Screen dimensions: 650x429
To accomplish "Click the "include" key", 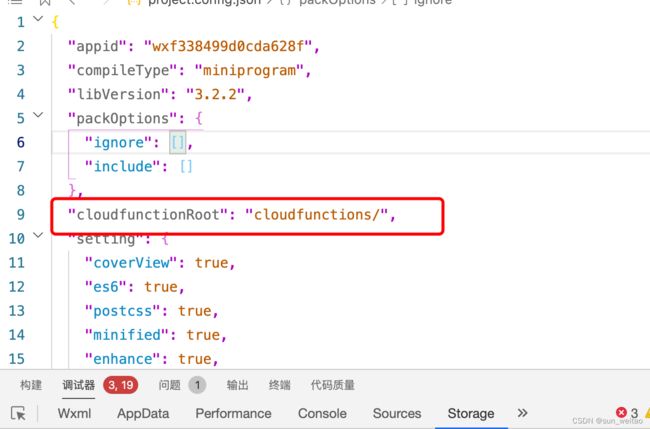I will pyautogui.click(x=123, y=166).
